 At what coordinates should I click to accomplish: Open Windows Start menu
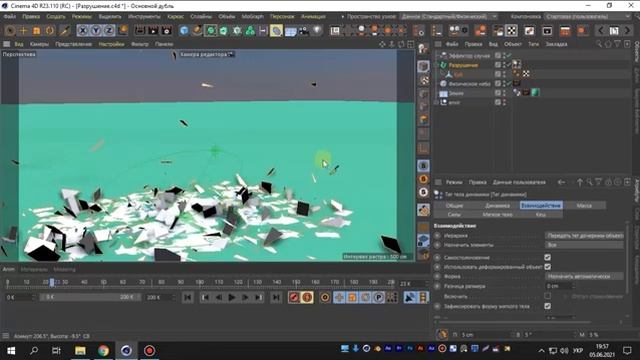tap(11, 351)
